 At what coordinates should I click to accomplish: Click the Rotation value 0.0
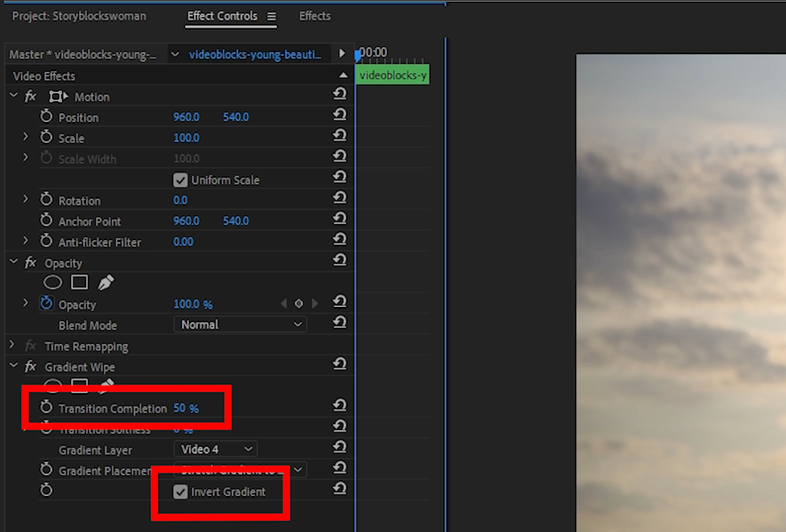click(180, 200)
